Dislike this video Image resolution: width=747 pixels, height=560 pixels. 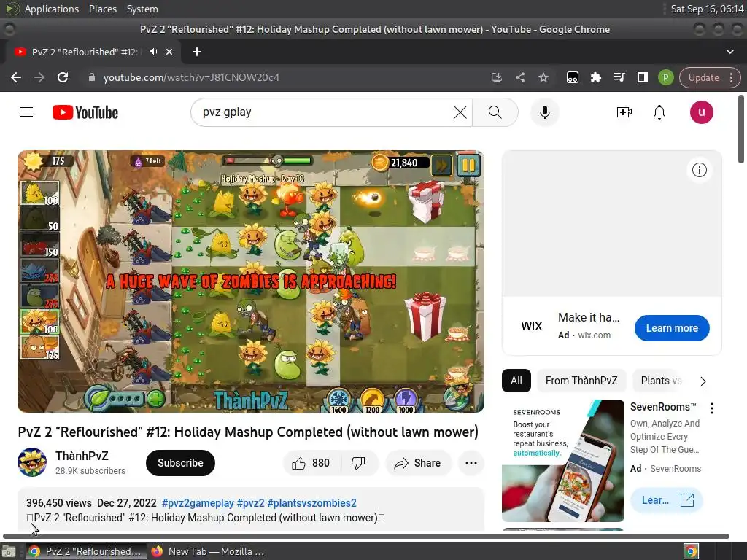click(x=358, y=463)
